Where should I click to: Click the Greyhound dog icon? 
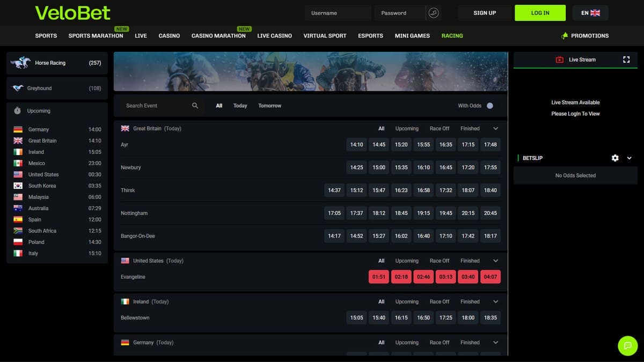pos(18,88)
